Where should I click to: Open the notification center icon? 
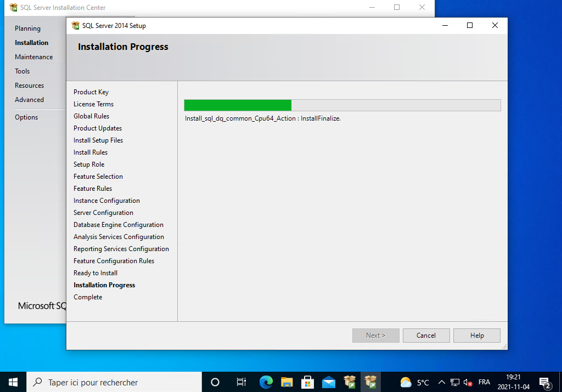(x=544, y=382)
